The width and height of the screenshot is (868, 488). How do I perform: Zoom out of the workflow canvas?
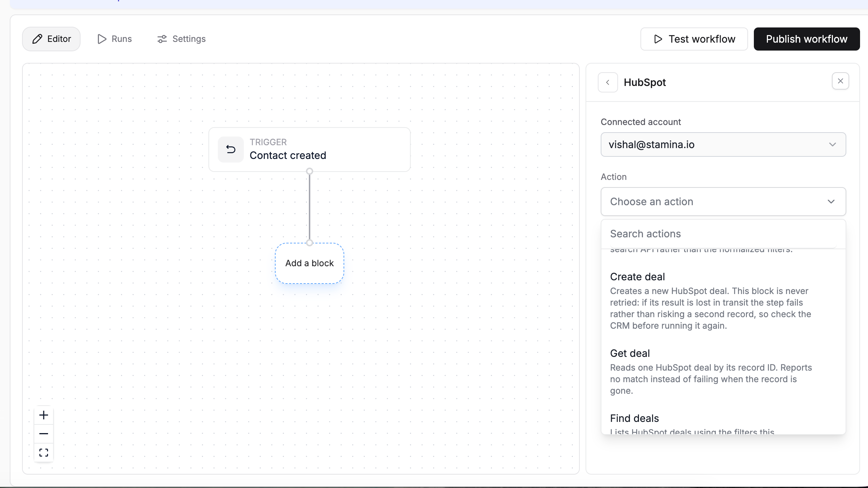[44, 433]
